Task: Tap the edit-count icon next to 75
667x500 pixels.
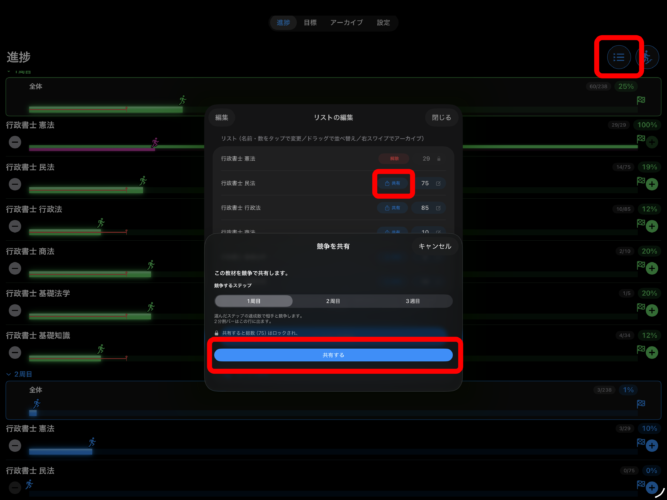Action: pos(438,183)
